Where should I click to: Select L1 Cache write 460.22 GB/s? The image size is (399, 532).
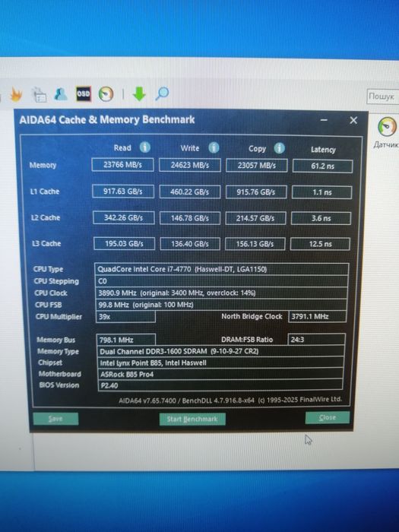coord(190,192)
